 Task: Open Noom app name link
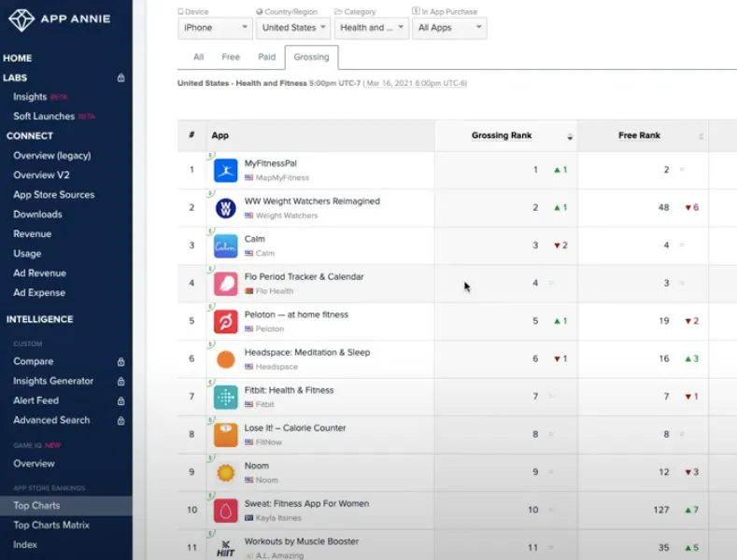tap(257, 466)
